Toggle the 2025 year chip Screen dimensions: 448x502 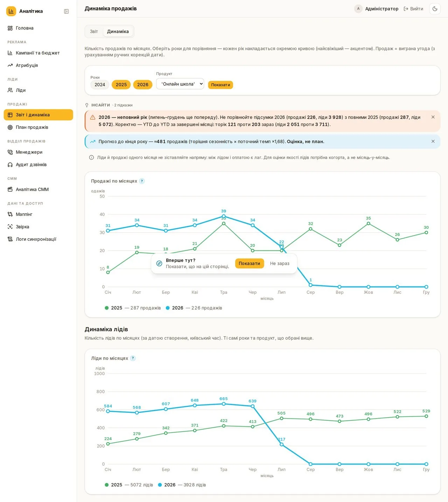coord(121,85)
